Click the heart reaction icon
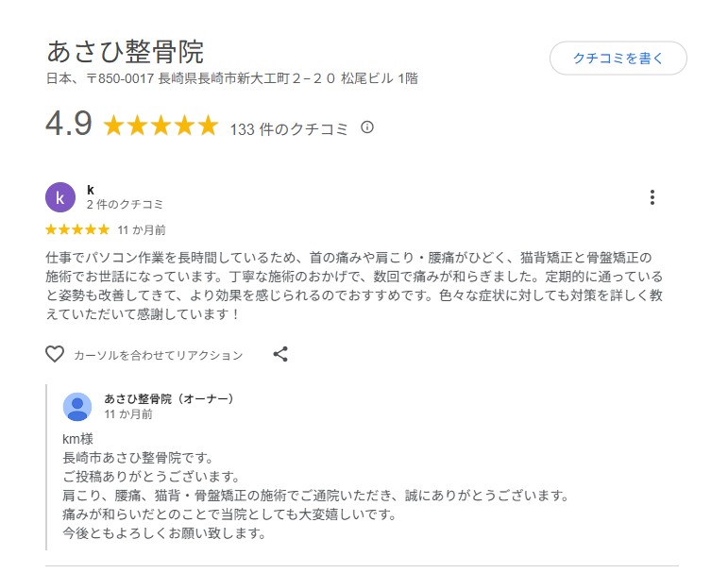Screen dimensions: 728x573 [55, 355]
